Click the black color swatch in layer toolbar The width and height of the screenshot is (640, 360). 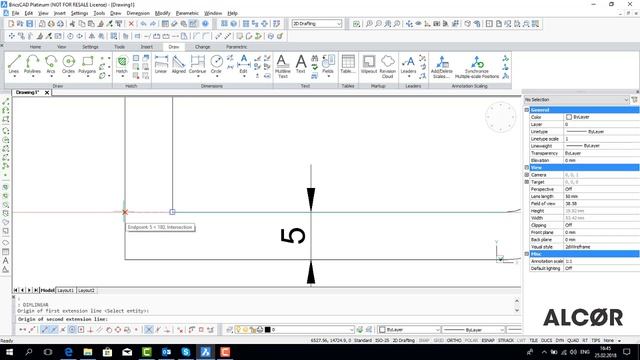pos(267,329)
